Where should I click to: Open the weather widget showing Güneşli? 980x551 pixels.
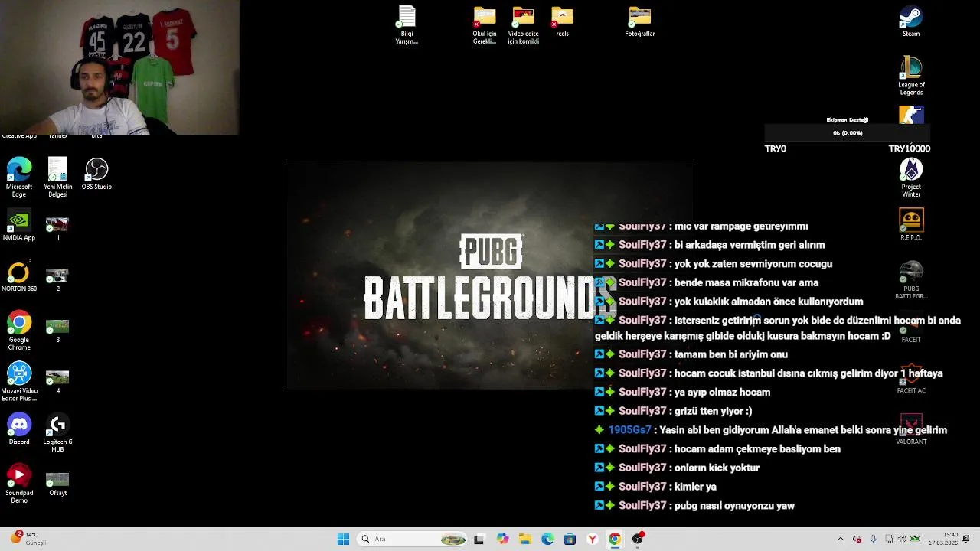[29, 538]
